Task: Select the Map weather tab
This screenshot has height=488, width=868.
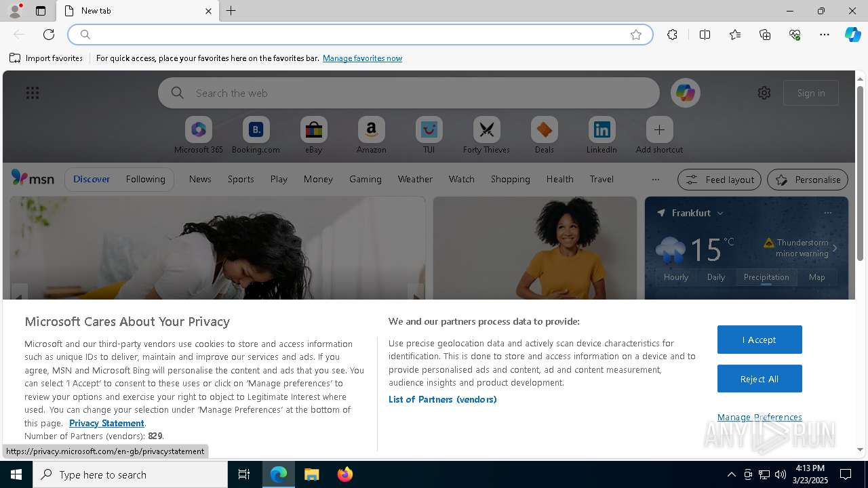Action: click(816, 277)
